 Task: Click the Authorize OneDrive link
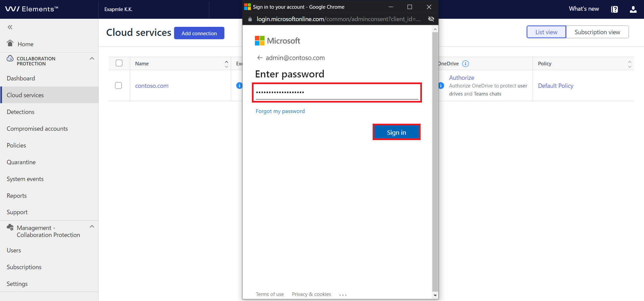(462, 78)
